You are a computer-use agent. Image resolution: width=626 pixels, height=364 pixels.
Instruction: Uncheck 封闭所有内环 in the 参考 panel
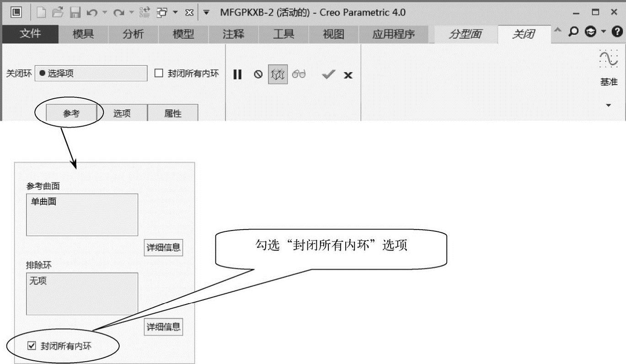32,346
